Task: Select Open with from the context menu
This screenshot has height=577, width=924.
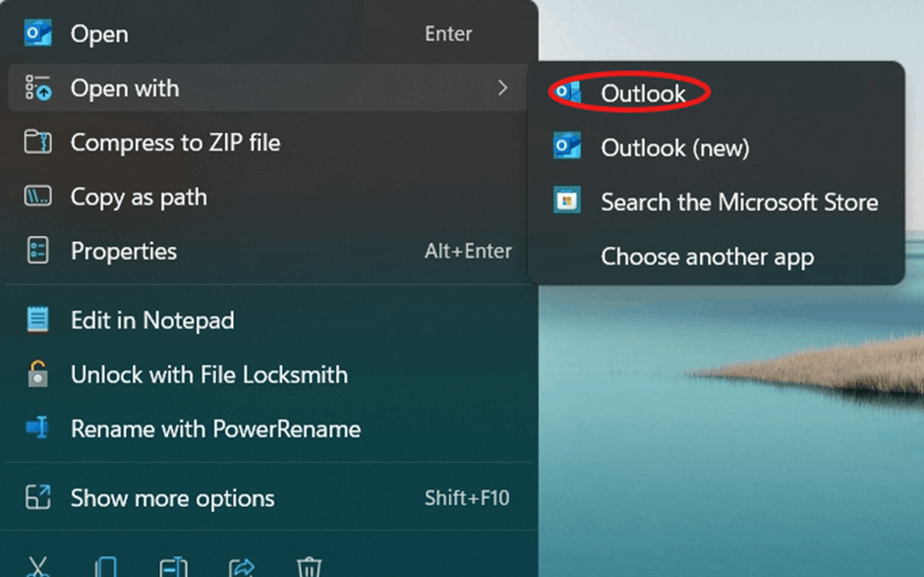Action: [125, 87]
